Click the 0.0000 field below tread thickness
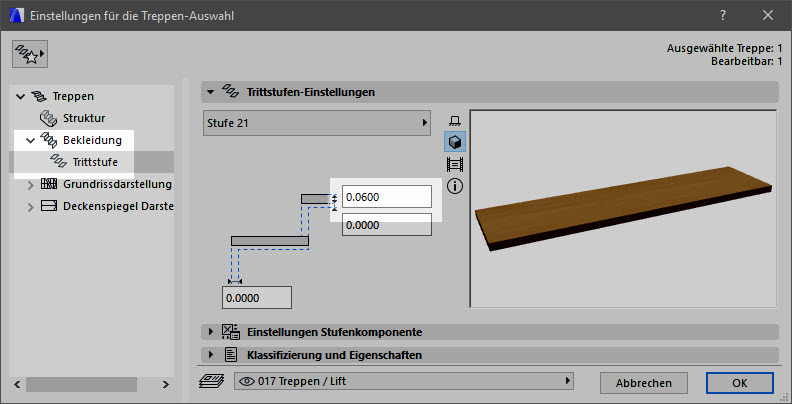This screenshot has width=792, height=404. pyautogui.click(x=387, y=225)
